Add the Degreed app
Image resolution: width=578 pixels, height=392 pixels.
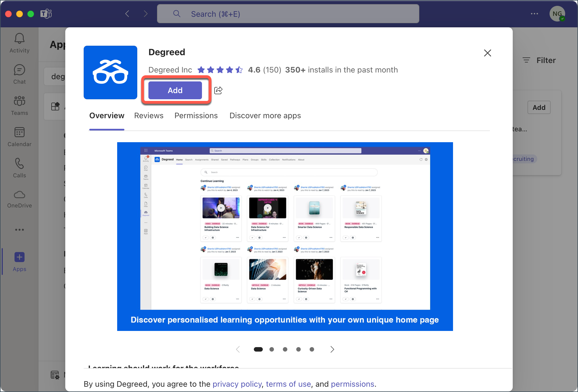click(175, 90)
